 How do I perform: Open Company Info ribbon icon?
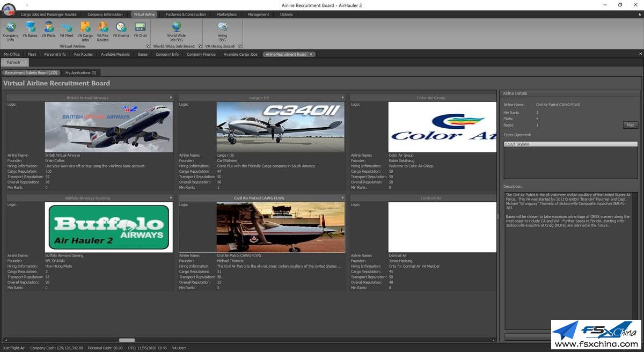click(x=11, y=32)
